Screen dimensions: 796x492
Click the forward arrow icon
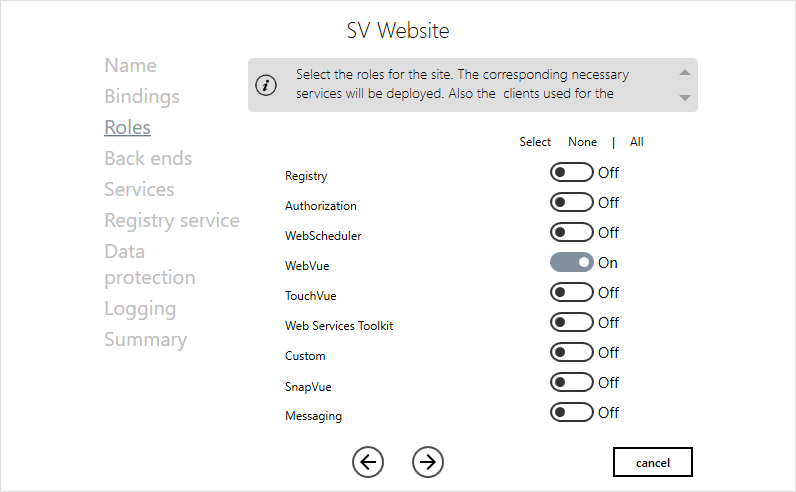pyautogui.click(x=428, y=461)
